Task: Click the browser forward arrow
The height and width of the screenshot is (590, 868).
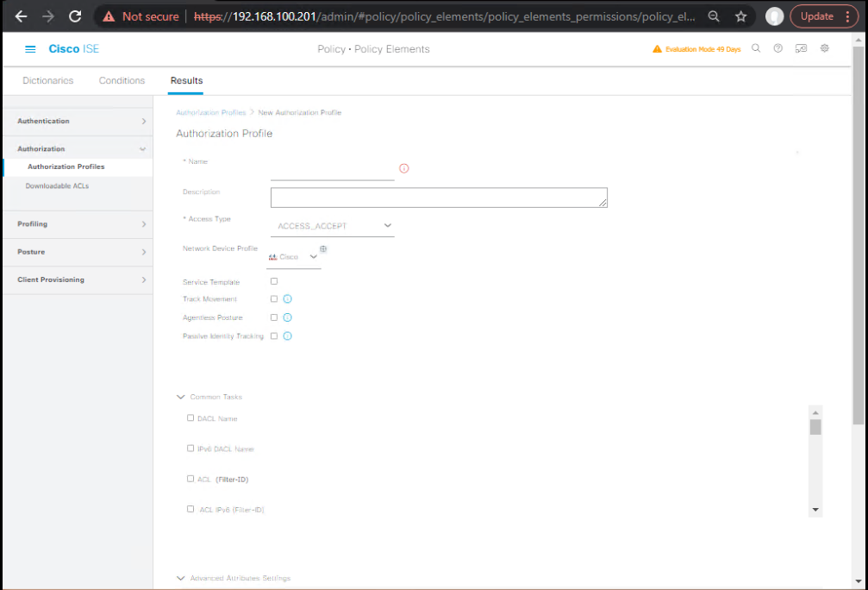Action: tap(48, 16)
